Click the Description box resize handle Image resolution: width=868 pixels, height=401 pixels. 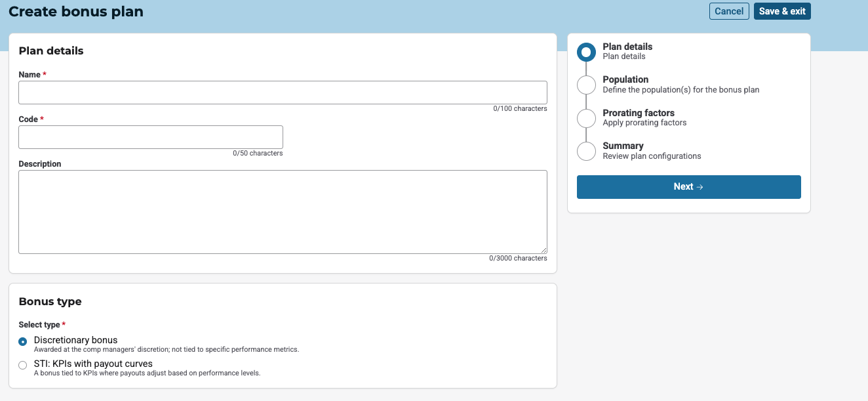(543, 250)
